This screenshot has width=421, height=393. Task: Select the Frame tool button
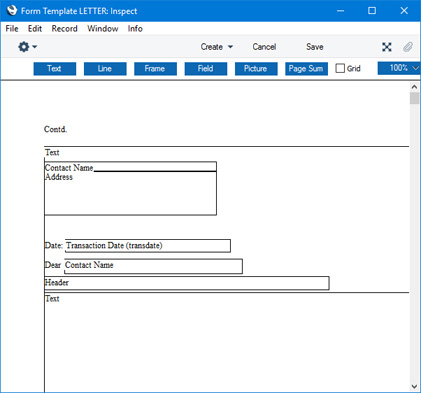coord(155,69)
